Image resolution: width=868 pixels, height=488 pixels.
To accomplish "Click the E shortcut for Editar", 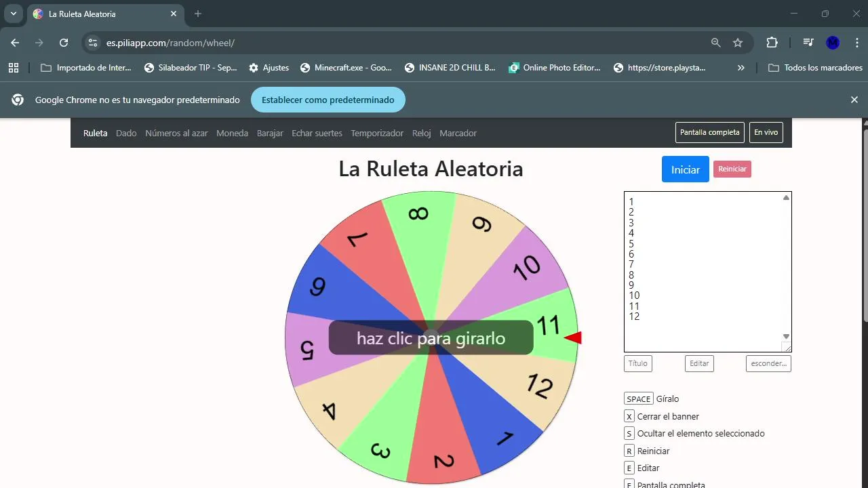I will [629, 468].
